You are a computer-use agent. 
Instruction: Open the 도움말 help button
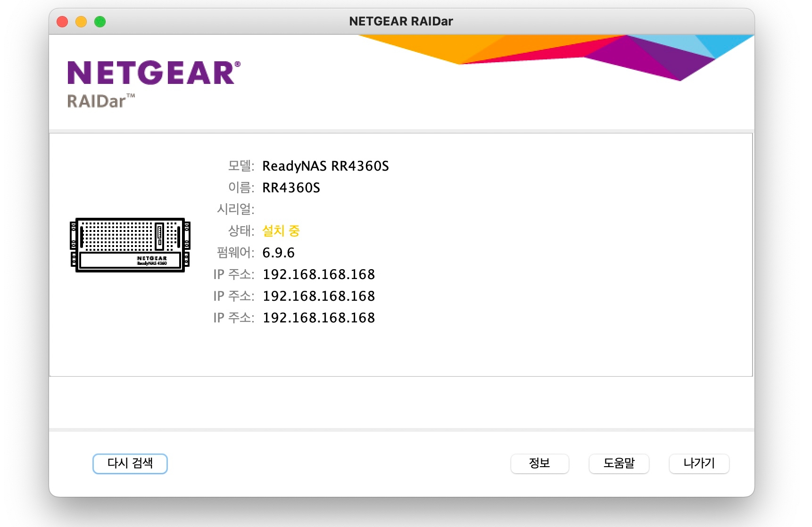click(619, 463)
